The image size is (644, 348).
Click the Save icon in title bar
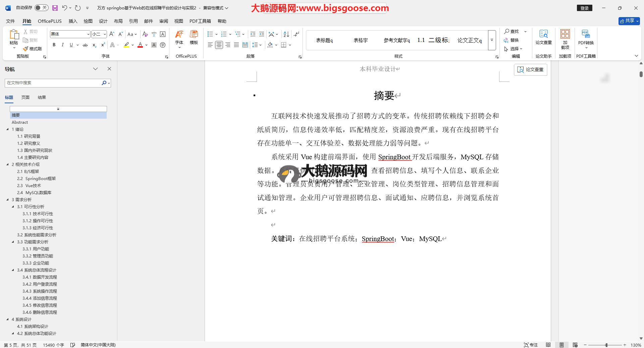[x=55, y=8]
